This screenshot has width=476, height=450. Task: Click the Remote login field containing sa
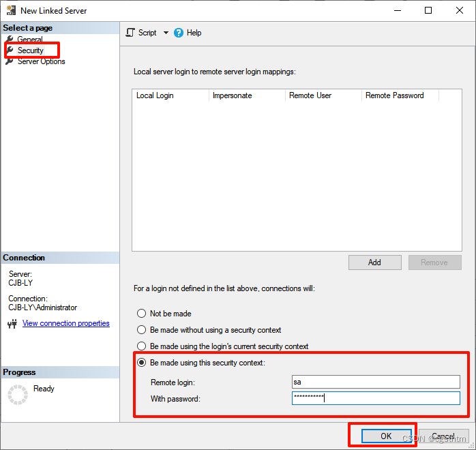click(376, 382)
